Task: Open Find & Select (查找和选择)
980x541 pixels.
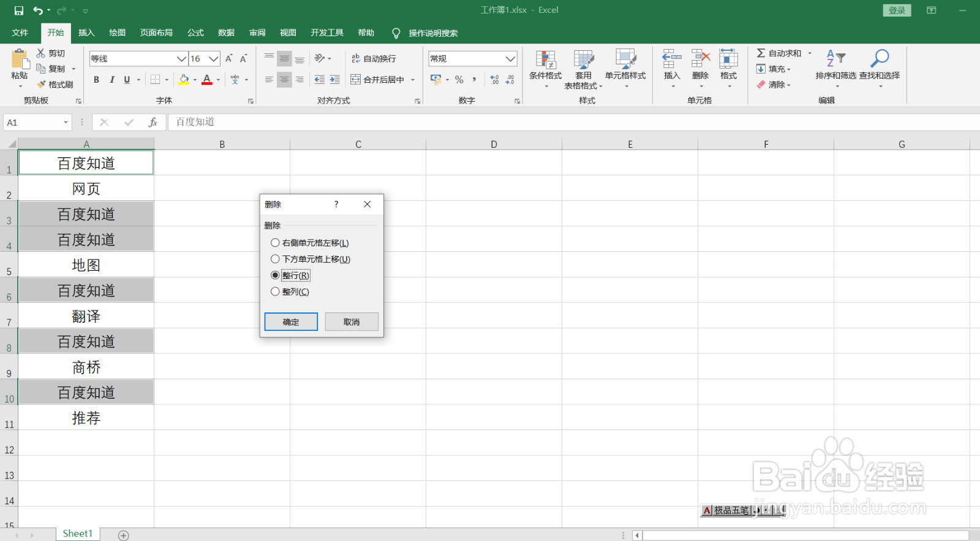Action: click(x=880, y=67)
